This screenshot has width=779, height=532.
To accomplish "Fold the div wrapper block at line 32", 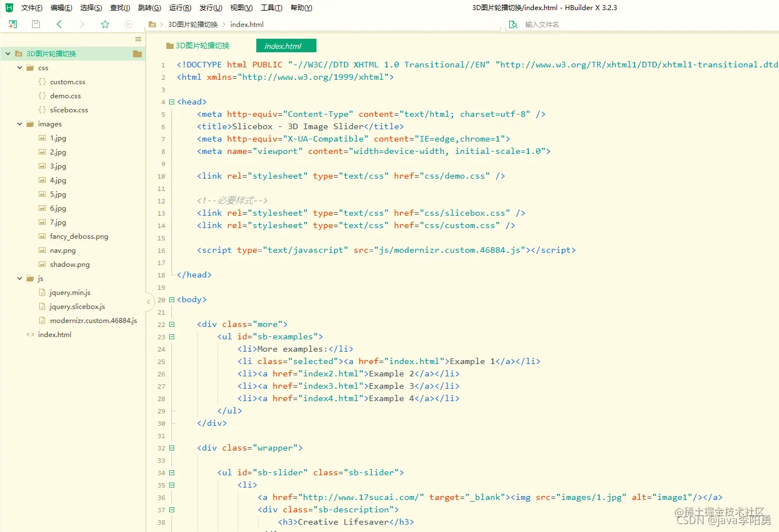I will click(172, 448).
